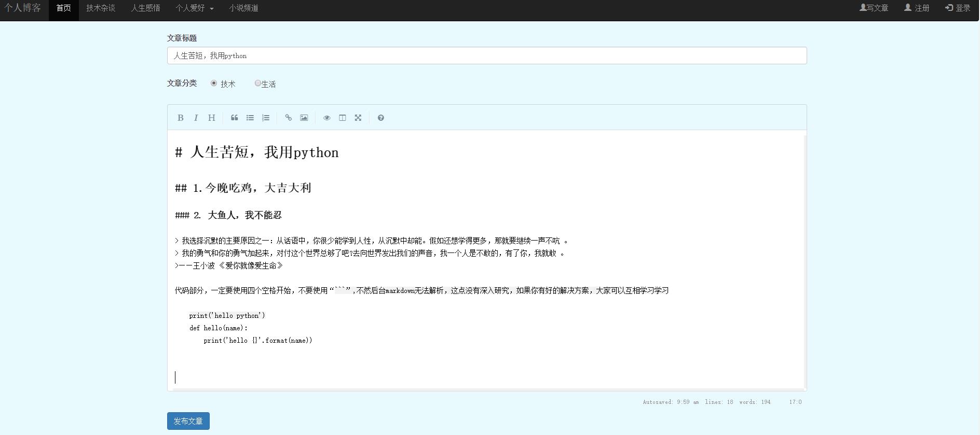Open the 登录 login link
This screenshot has width=980, height=435.
pos(958,8)
